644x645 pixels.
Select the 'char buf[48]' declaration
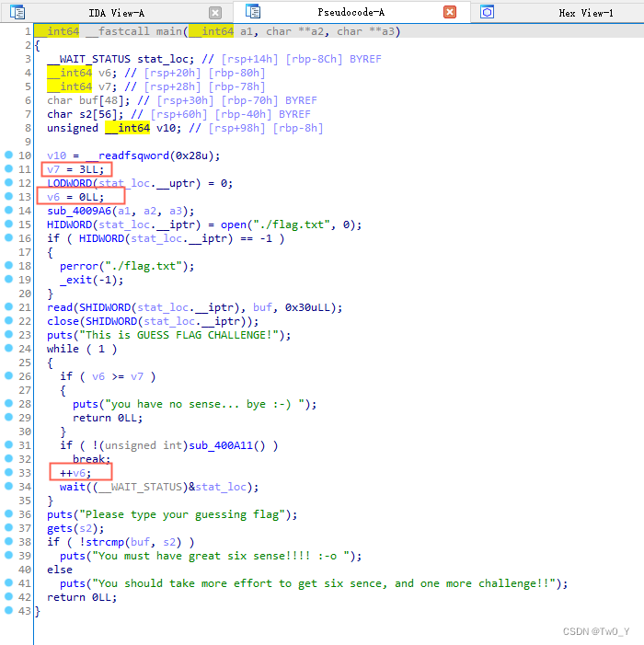click(x=88, y=101)
